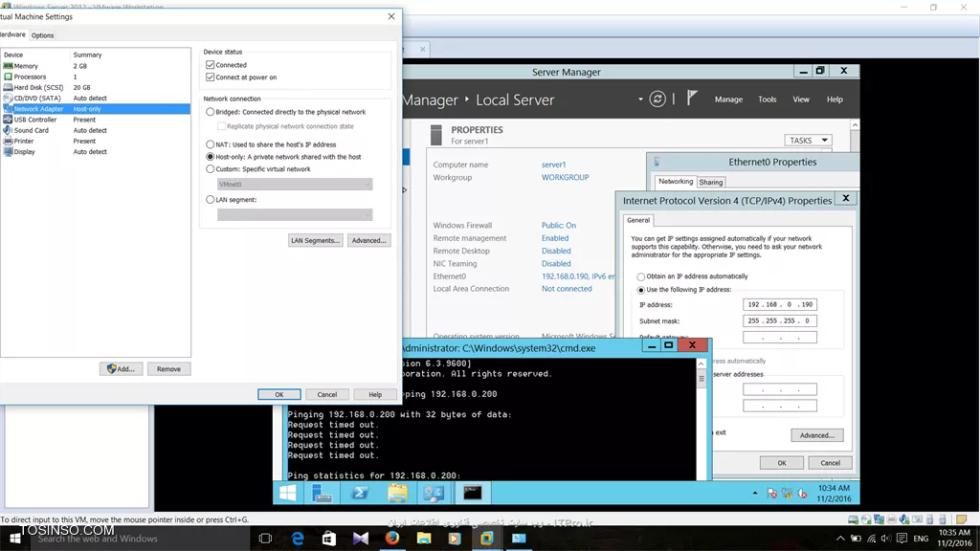Launch PowerShell from guest taskbar

(360, 493)
